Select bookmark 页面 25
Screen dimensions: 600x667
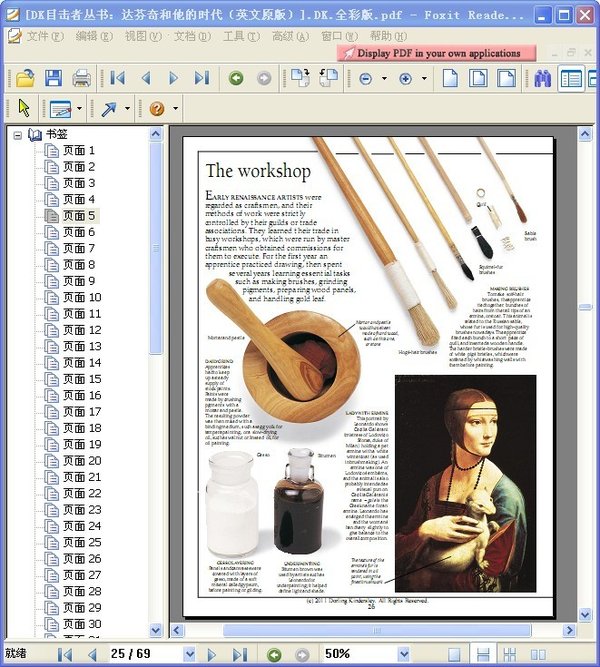[82, 543]
